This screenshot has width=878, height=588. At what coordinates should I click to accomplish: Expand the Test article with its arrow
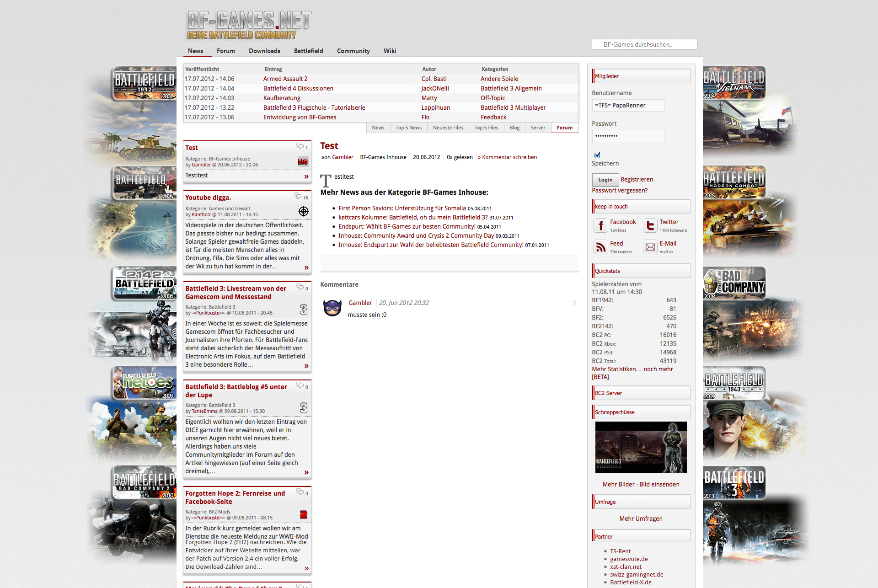point(306,176)
